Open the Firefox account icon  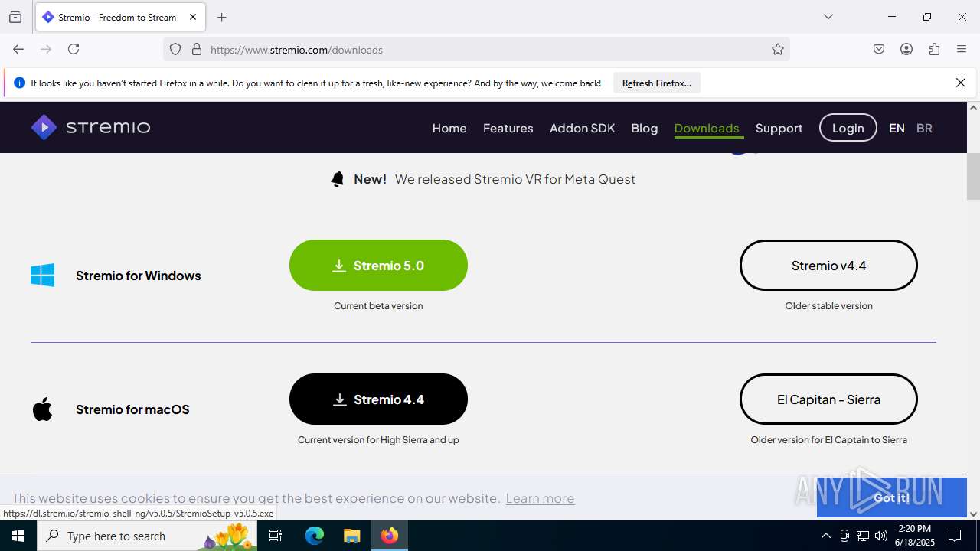click(906, 49)
